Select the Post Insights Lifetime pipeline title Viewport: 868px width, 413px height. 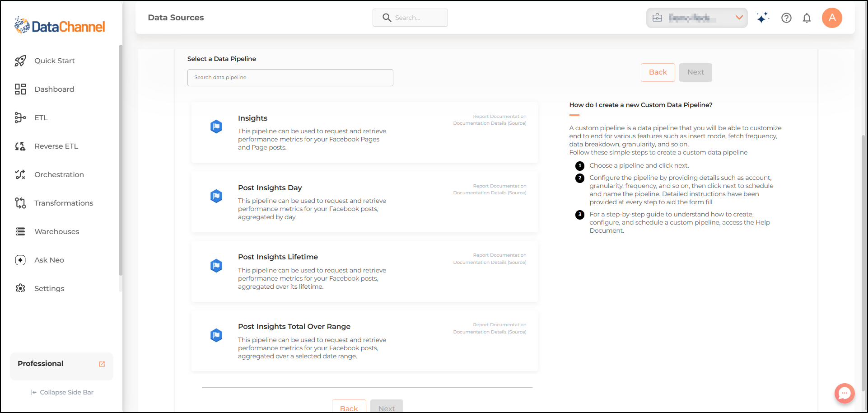[x=278, y=257]
